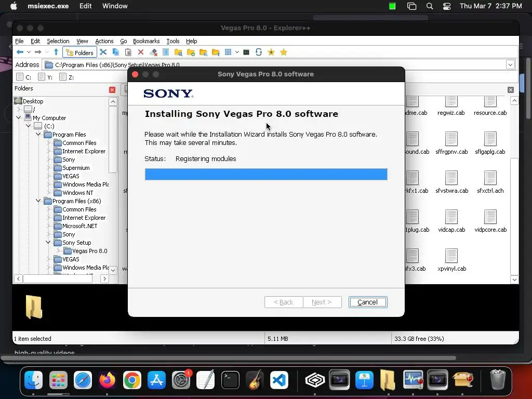Close the Folders pane with red X
The image size is (532, 399).
click(112, 89)
